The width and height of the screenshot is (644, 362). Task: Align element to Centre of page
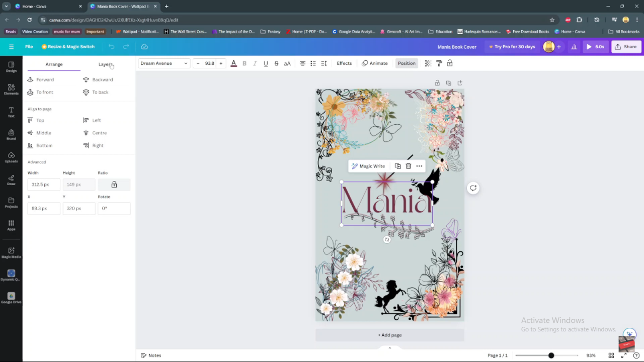(95, 133)
